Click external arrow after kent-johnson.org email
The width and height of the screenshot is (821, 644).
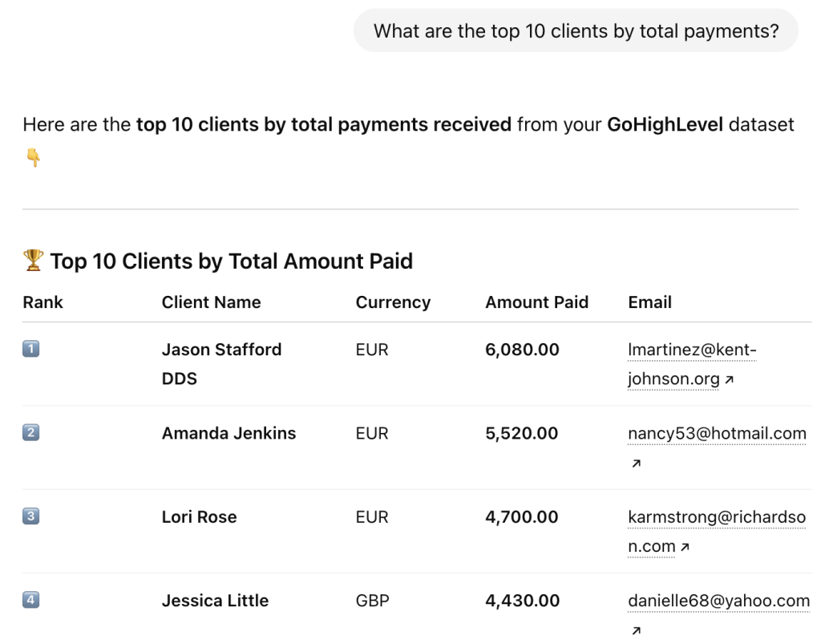coord(729,380)
